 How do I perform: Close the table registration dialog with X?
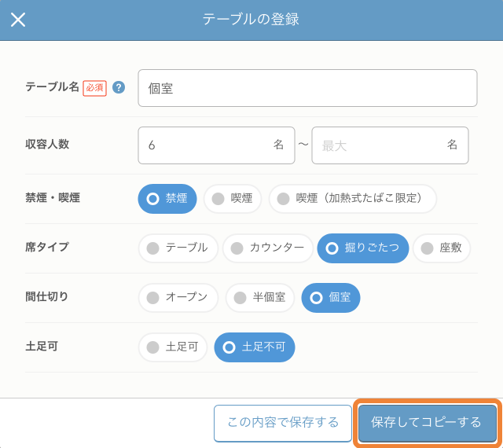[18, 20]
